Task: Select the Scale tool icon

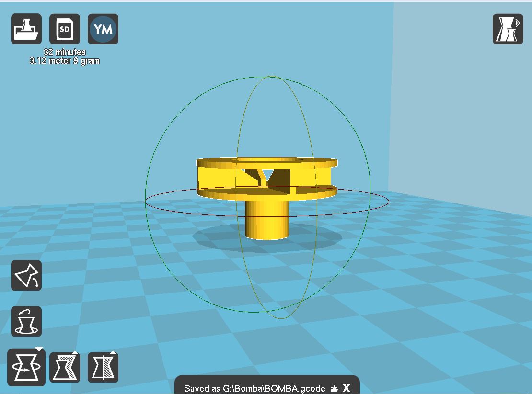Action: click(65, 367)
